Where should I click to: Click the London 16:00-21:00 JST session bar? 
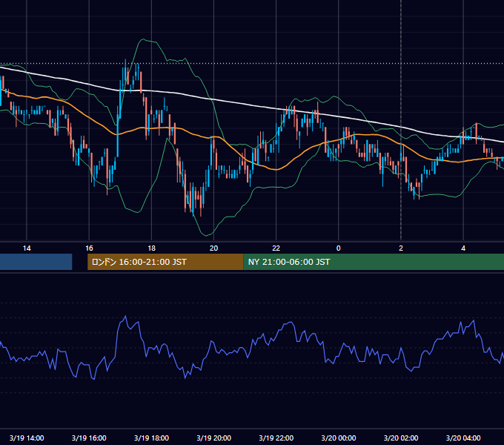[165, 262]
